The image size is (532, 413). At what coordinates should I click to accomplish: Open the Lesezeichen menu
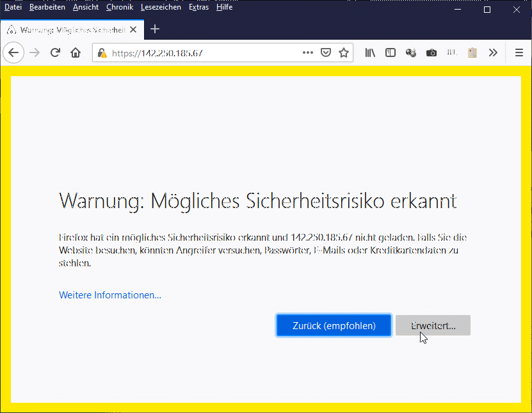pyautogui.click(x=161, y=7)
